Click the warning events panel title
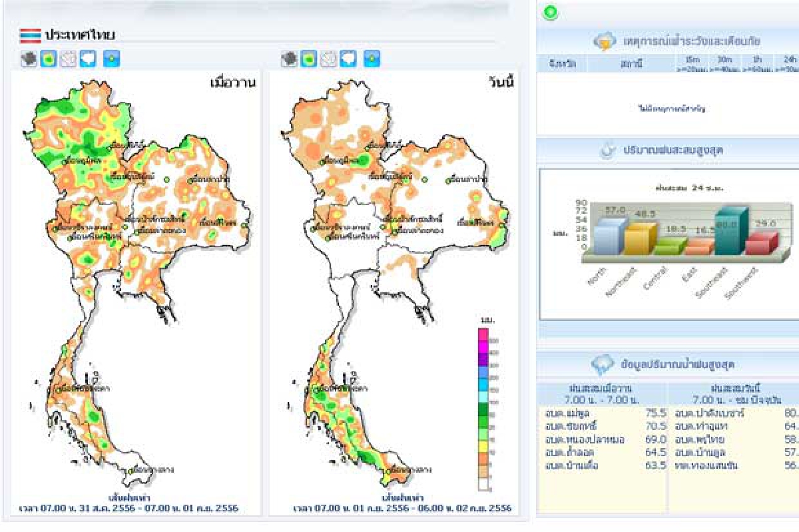The image size is (799, 532). click(691, 42)
